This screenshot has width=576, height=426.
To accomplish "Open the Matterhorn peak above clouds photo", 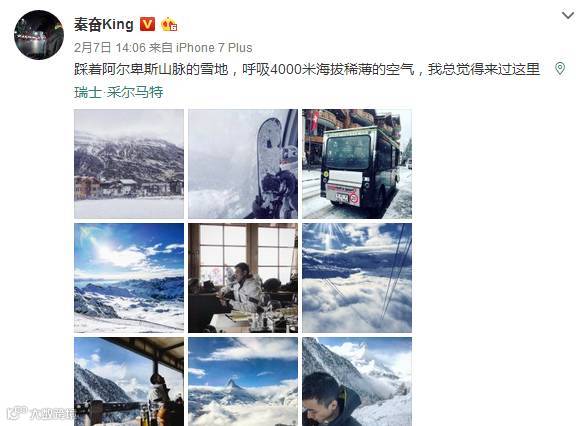I will coord(243,382).
